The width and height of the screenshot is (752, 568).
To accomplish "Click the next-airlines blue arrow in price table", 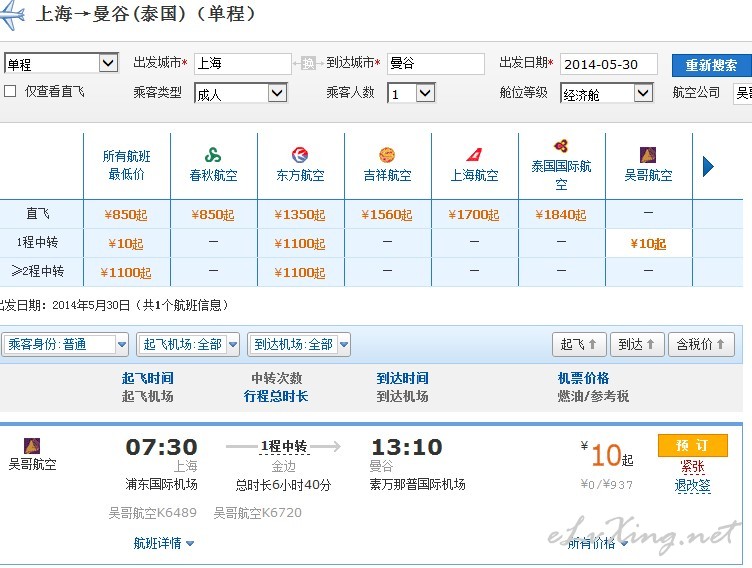I will click(708, 166).
